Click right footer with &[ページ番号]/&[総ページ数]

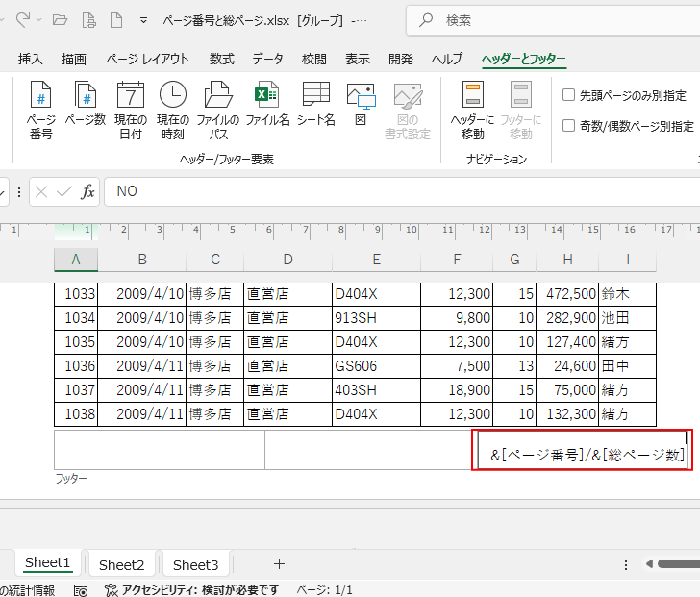coord(582,450)
